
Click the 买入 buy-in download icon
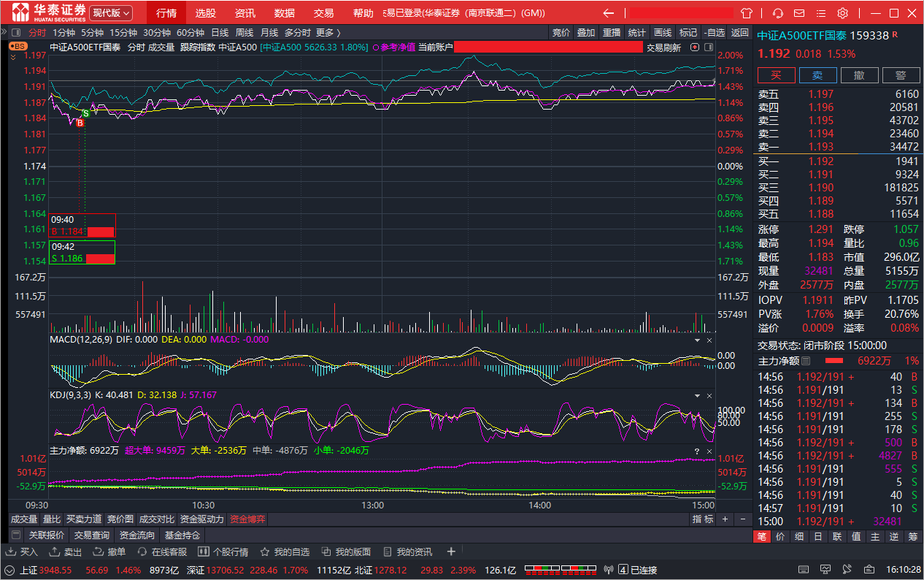[12, 552]
